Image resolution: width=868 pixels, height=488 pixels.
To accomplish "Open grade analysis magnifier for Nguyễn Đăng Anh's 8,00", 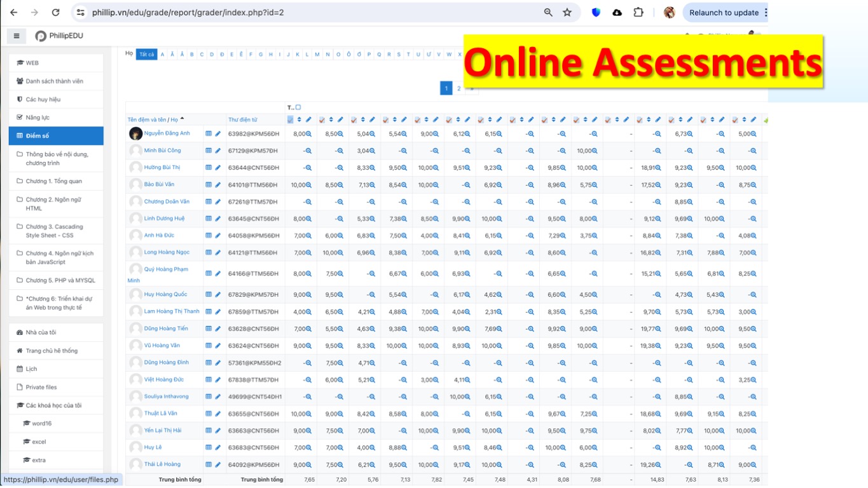I will (x=309, y=134).
